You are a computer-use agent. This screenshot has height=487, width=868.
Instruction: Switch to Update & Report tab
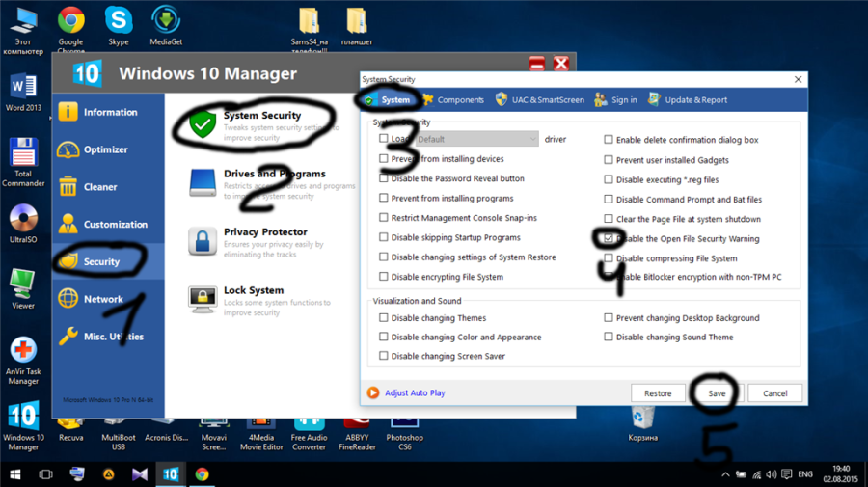tap(688, 99)
